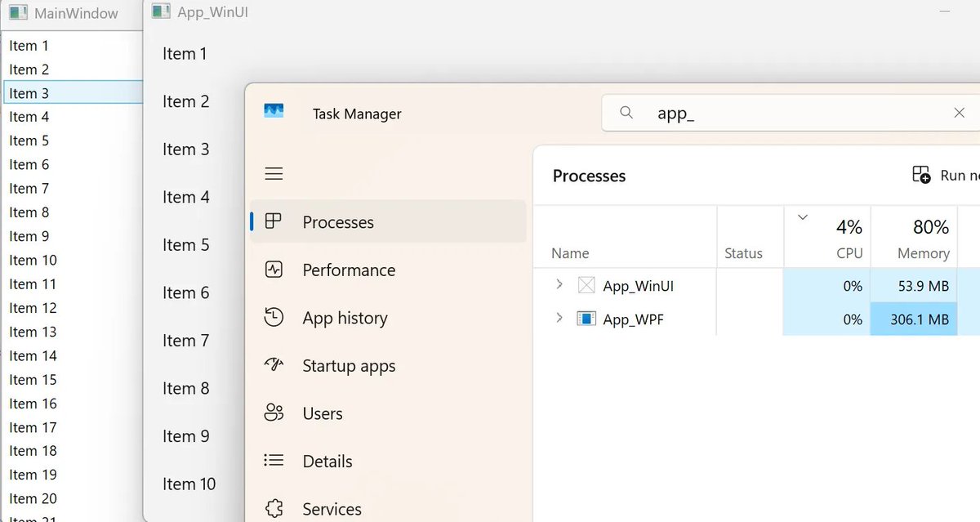The height and width of the screenshot is (522, 980).
Task: Click the App history clock icon
Action: tap(274, 318)
